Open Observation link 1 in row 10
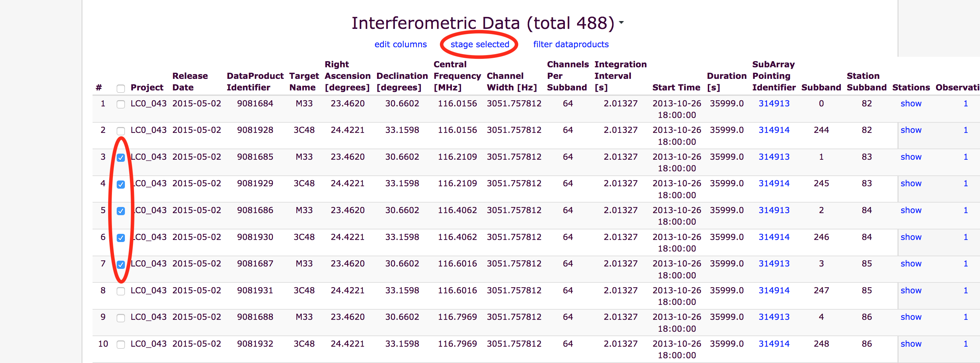 click(966, 344)
